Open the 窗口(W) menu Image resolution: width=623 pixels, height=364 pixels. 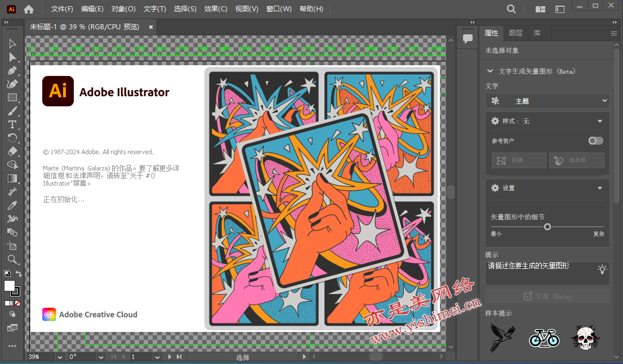[x=279, y=9]
